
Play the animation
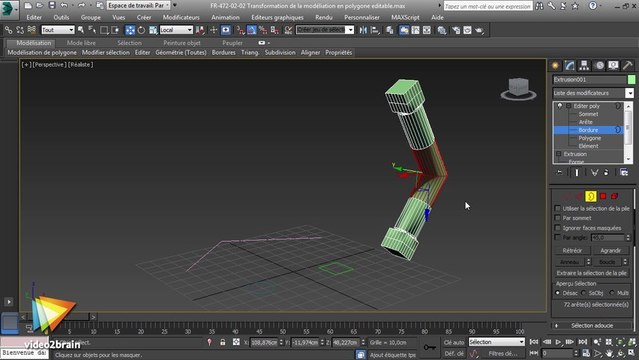pos(558,342)
